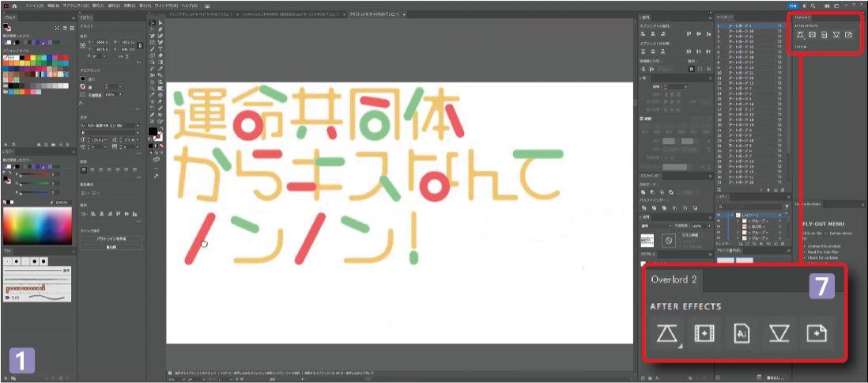This screenshot has width=868, height=383.
Task: Click the Home icon in top bar
Action: coord(14,6)
